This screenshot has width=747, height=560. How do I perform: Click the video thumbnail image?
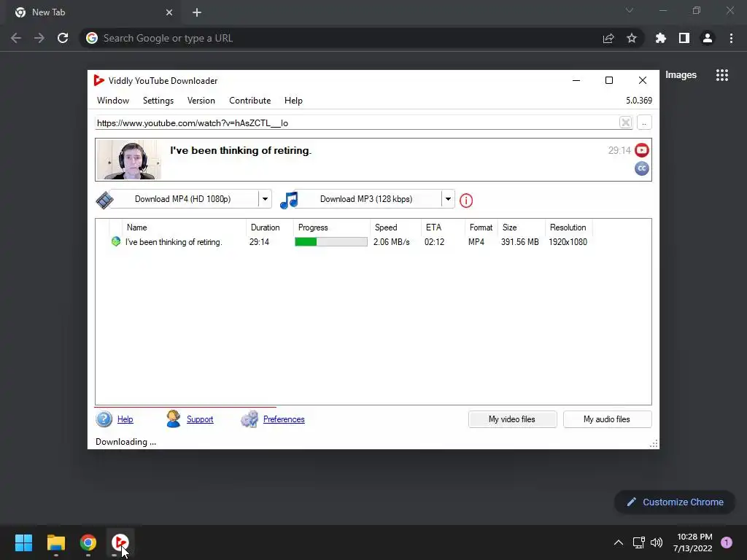128,160
